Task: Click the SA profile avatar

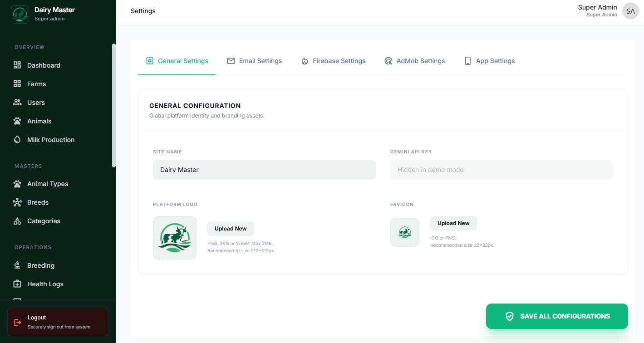Action: click(630, 10)
